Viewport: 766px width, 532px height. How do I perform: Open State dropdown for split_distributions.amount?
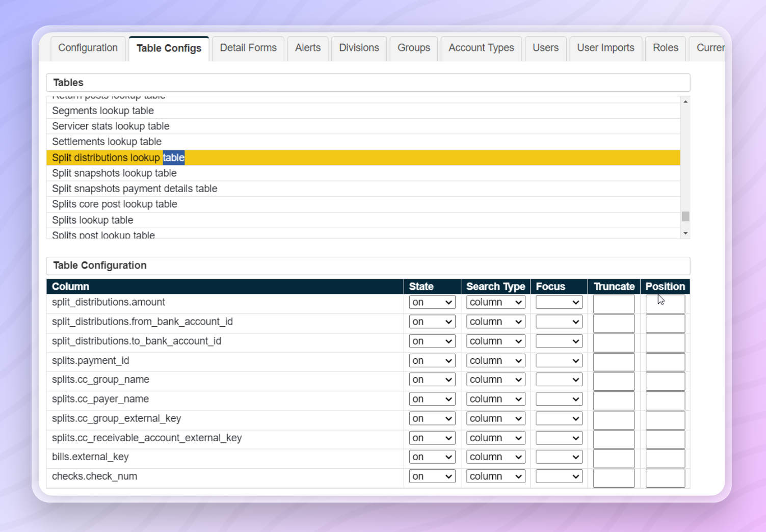pos(432,302)
